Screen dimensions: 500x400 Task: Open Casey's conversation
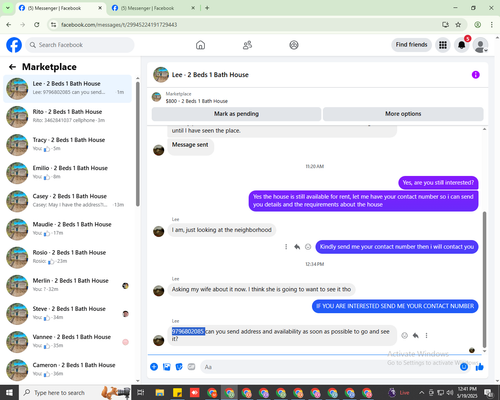[67, 201]
